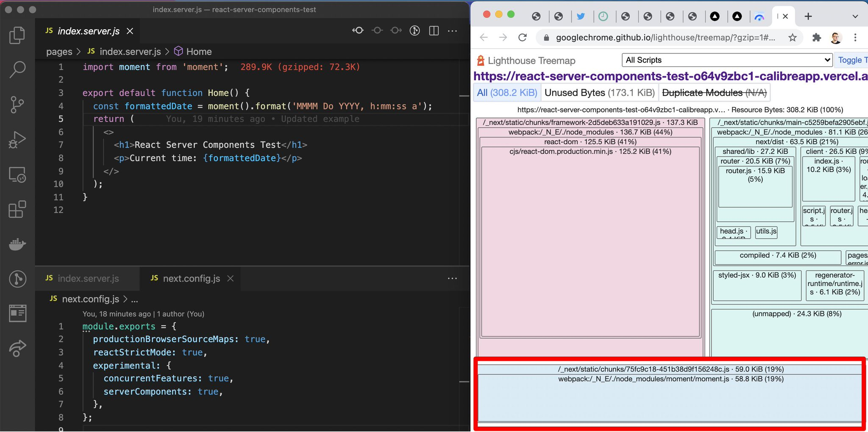Viewport: 868px width, 432px height.
Task: Open the Live Share icon in activity bar
Action: pos(17,348)
